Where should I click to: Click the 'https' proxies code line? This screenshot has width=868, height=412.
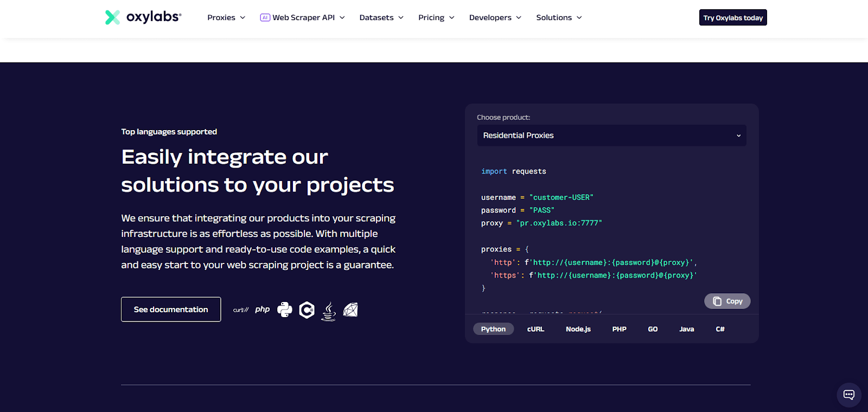(593, 275)
